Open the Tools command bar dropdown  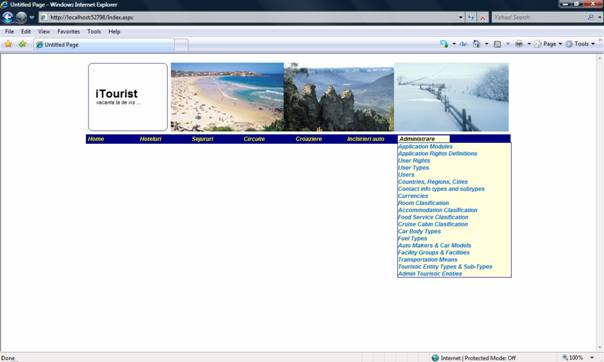581,44
